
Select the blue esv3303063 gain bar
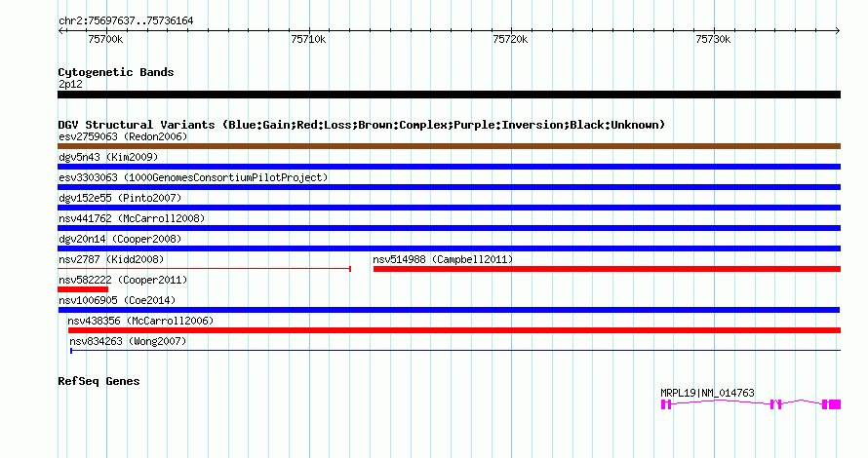tap(449, 187)
